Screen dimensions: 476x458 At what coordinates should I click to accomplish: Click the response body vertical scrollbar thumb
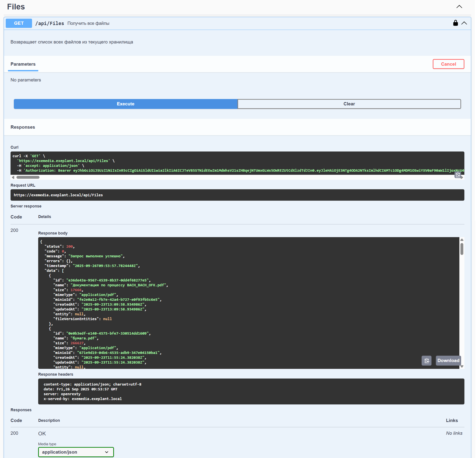pyautogui.click(x=462, y=249)
